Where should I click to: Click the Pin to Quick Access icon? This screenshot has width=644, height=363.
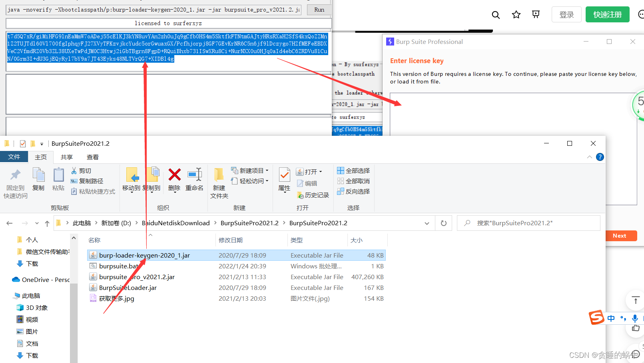(x=15, y=175)
